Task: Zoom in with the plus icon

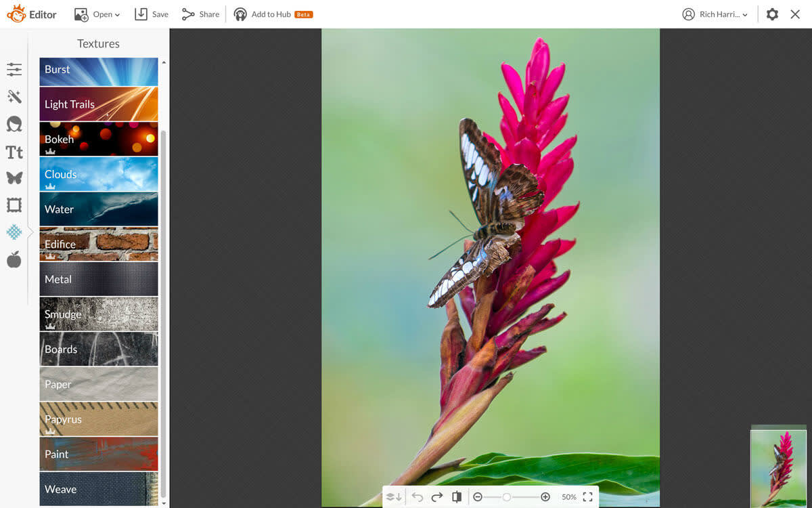Action: click(545, 497)
